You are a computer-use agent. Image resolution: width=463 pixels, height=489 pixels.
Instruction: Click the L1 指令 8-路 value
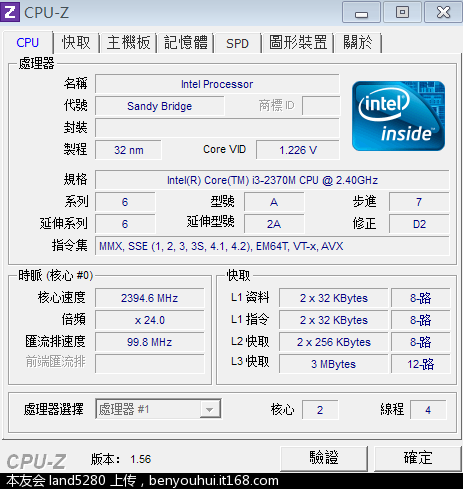coord(420,320)
